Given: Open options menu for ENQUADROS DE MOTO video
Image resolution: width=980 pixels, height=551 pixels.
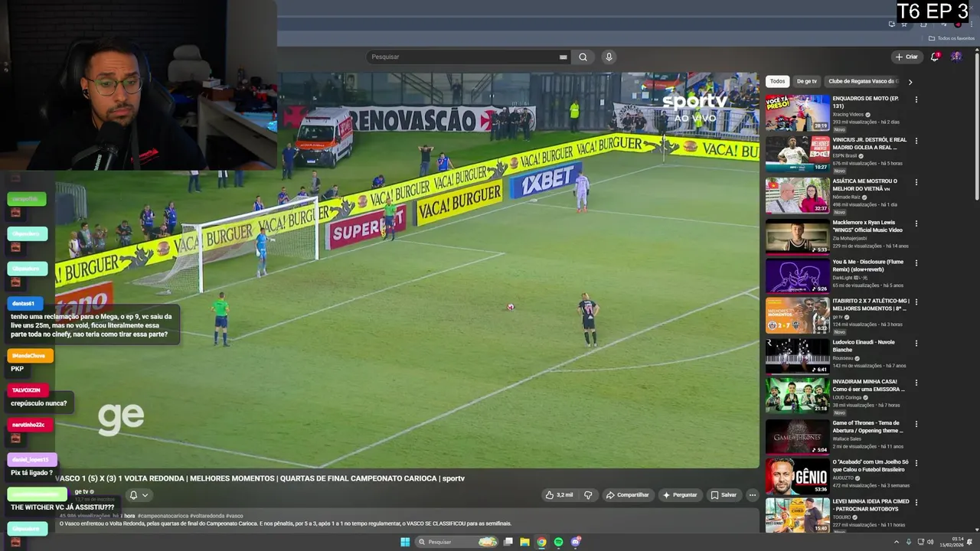Looking at the screenshot, I should [x=916, y=99].
